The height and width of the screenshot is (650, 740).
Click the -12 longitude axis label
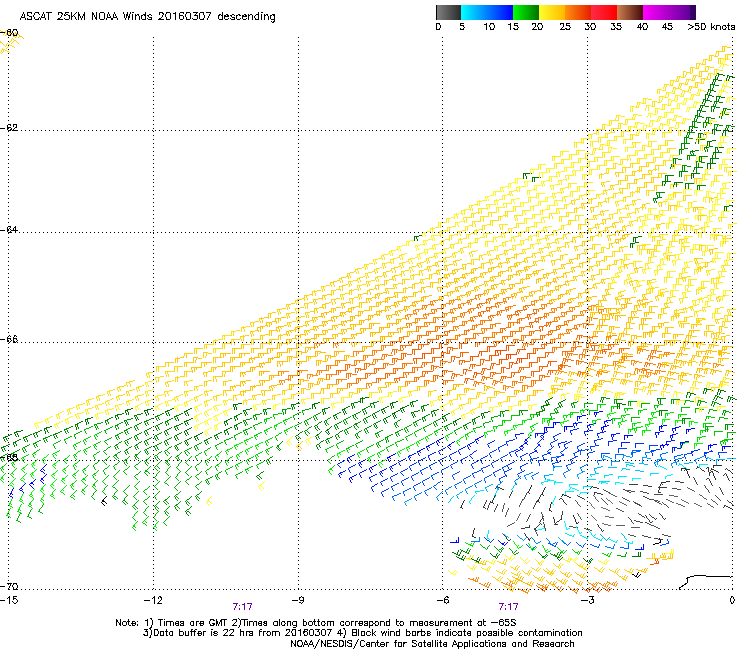pyautogui.click(x=153, y=600)
